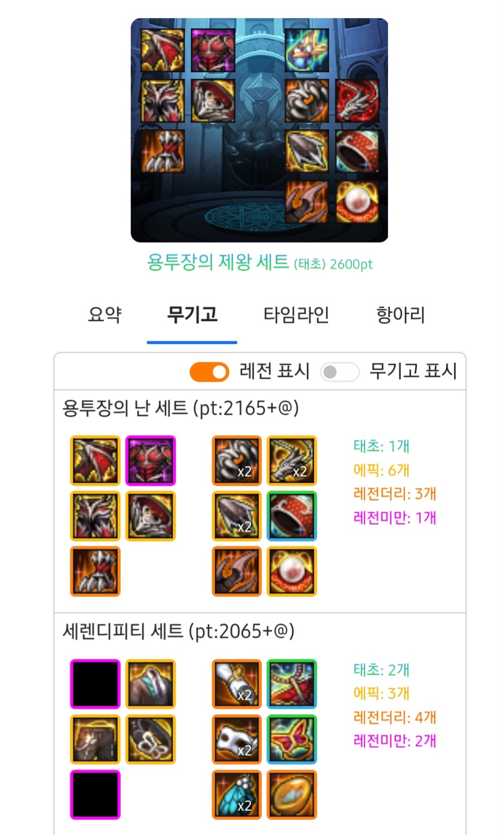
Task: Click the first empty black slot in 세렌디피티 세트
Action: pos(95,684)
